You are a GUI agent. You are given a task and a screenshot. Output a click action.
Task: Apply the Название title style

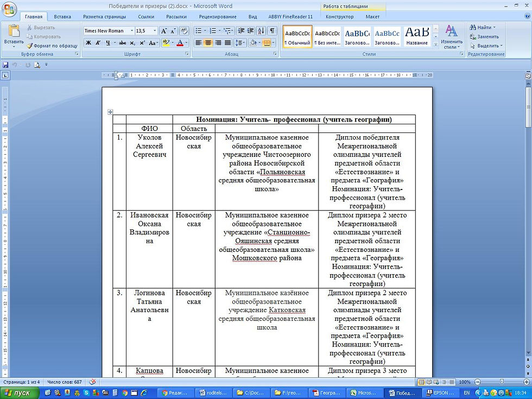pyautogui.click(x=417, y=37)
